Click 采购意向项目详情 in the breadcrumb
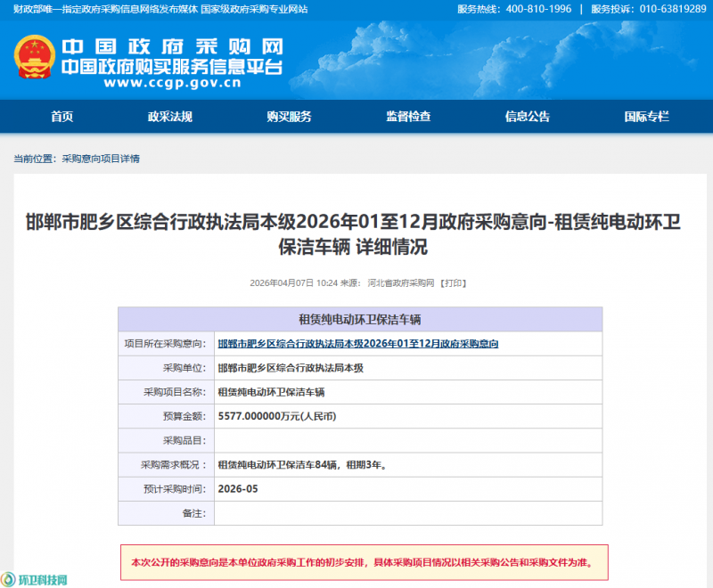The image size is (713, 588). click(x=100, y=159)
